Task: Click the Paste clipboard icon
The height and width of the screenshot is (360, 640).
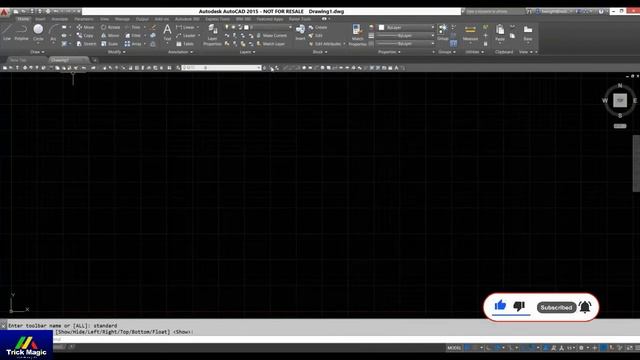Action: click(500, 32)
